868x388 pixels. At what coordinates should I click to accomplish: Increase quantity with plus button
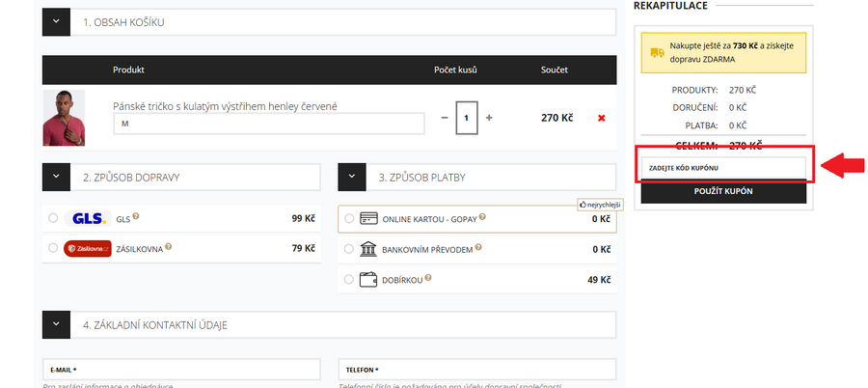coord(489,118)
